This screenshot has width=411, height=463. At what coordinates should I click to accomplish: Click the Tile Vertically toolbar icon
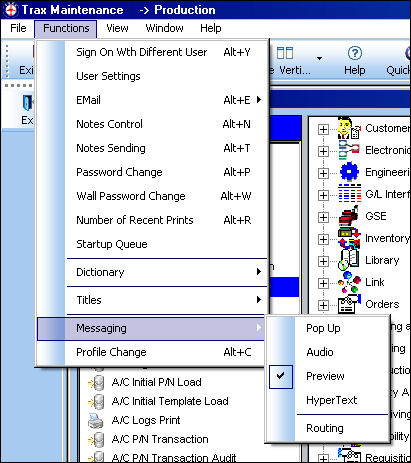[x=285, y=53]
